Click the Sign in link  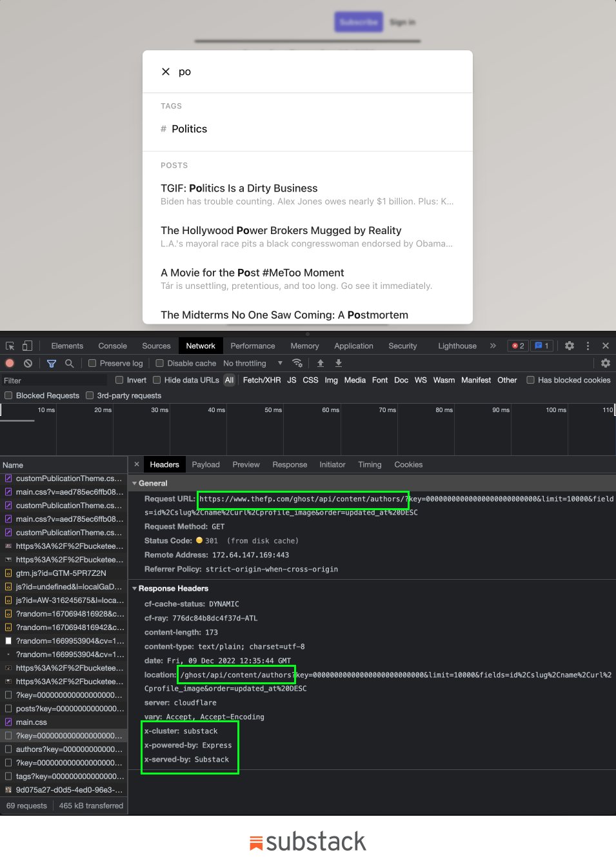[x=402, y=21]
